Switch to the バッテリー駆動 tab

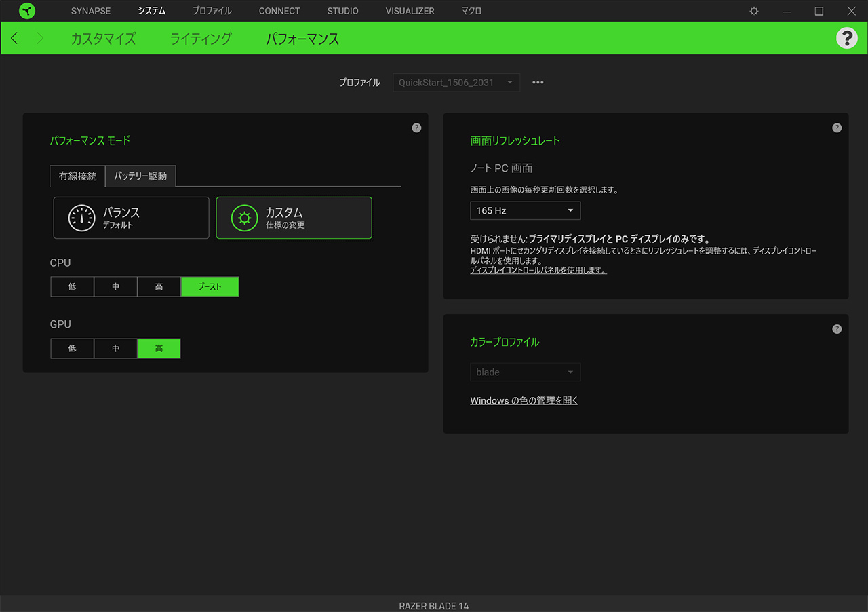(x=140, y=176)
